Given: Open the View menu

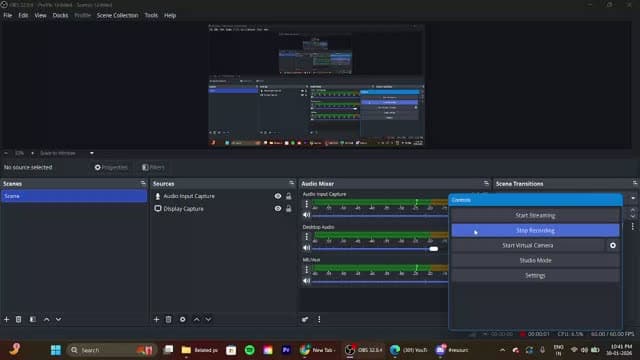Looking at the screenshot, I should click(40, 15).
